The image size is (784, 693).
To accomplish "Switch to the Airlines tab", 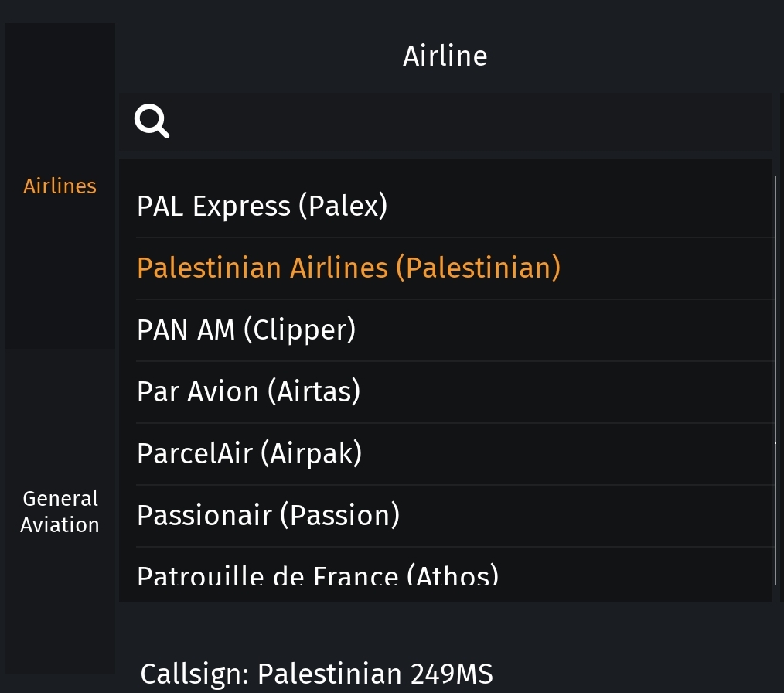I will pyautogui.click(x=60, y=186).
